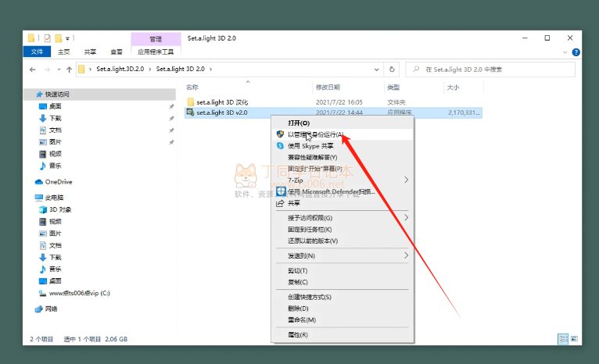Choose 使用 Skype 共享 in the context menu
Image resolution: width=599 pixels, height=364 pixels.
click(343, 146)
